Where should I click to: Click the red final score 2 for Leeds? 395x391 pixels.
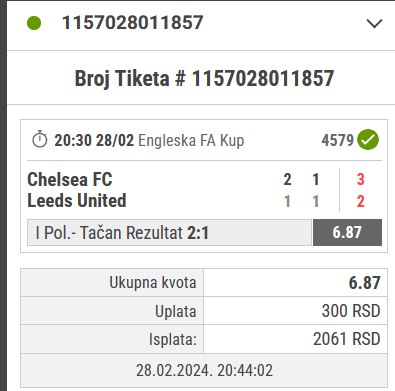(x=360, y=201)
